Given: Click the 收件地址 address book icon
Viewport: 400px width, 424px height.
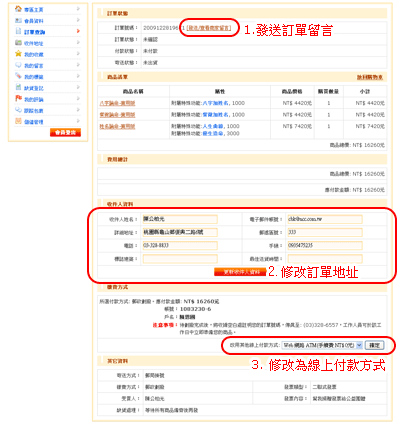Looking at the screenshot, I should point(18,43).
